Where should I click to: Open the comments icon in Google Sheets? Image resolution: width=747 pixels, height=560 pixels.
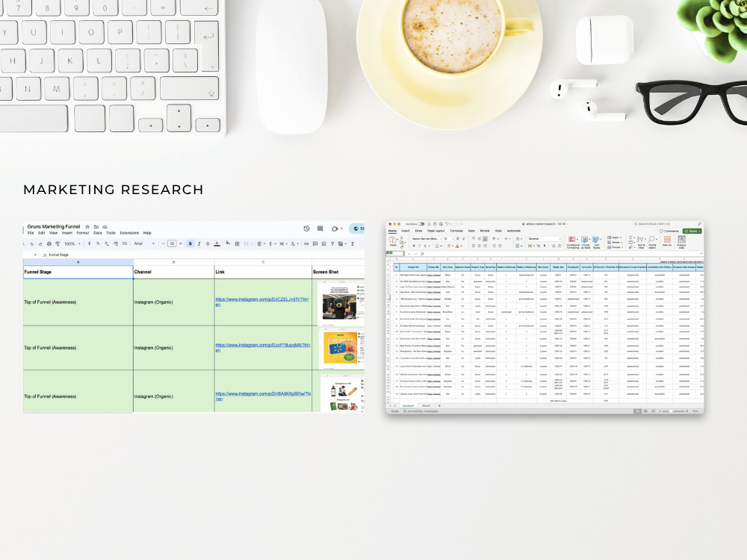pos(320,228)
